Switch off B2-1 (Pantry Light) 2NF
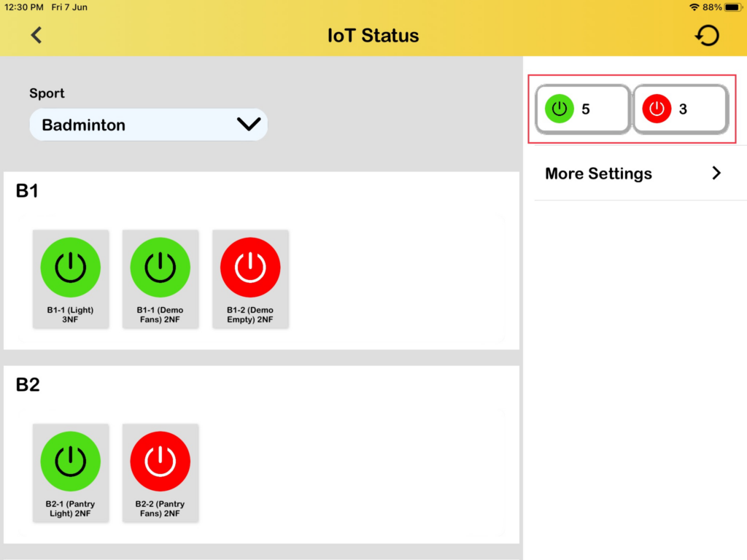 click(x=71, y=462)
